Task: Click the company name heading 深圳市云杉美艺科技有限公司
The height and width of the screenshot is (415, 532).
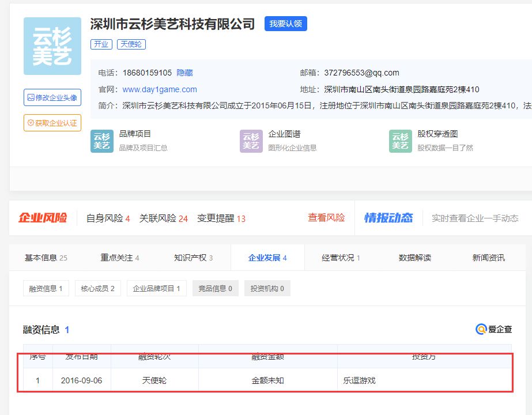Action: tap(172, 24)
